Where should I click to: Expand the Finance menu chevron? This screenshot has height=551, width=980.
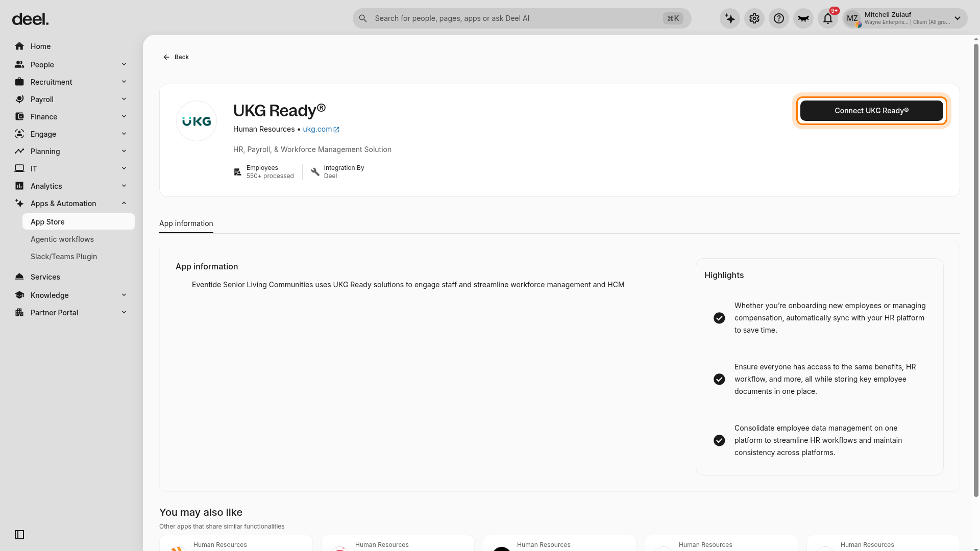(x=124, y=116)
